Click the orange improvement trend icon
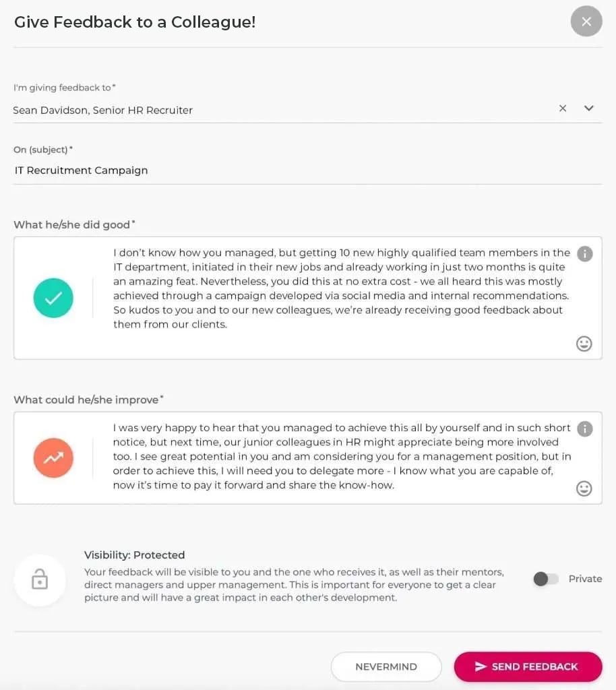 (53, 458)
